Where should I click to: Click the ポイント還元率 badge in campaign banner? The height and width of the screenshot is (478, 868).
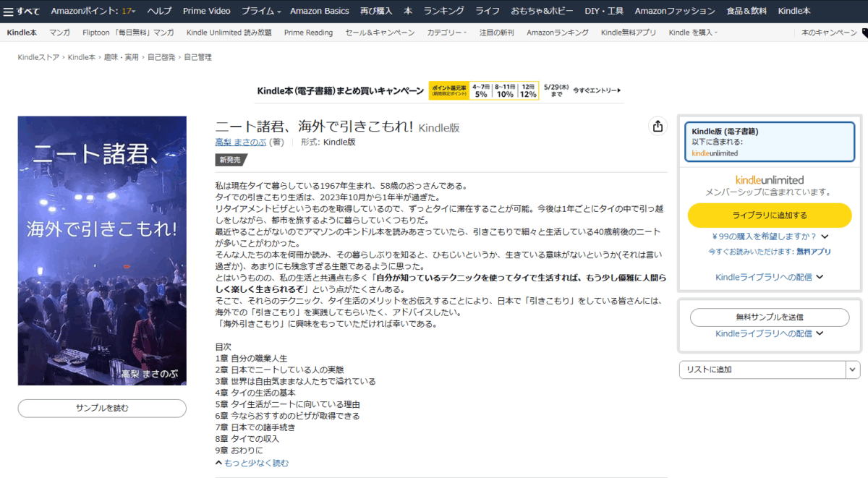448,90
